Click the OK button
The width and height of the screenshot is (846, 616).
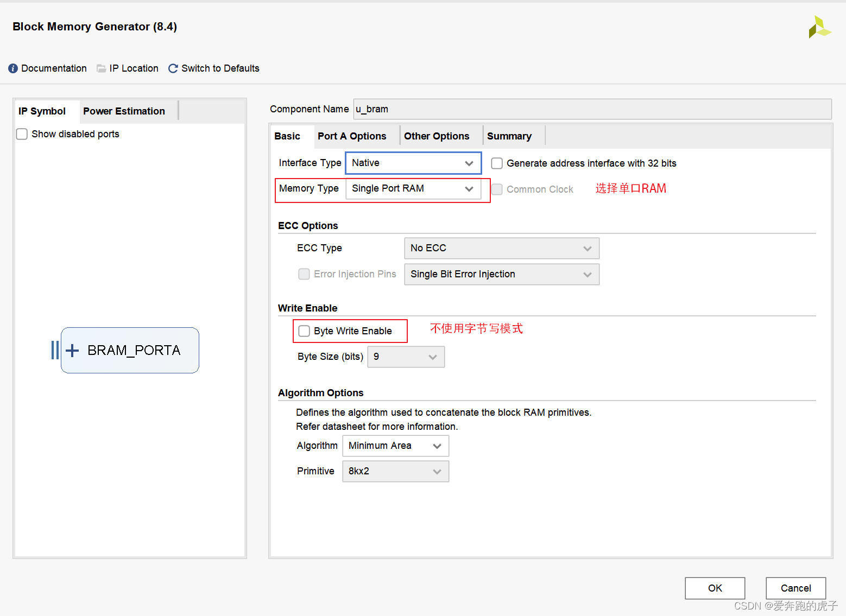(x=715, y=588)
